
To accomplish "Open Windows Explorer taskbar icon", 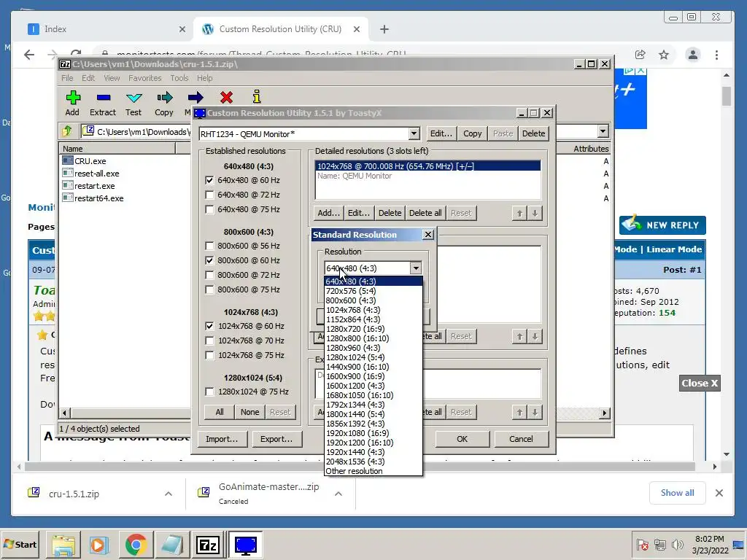I will (x=63, y=544).
